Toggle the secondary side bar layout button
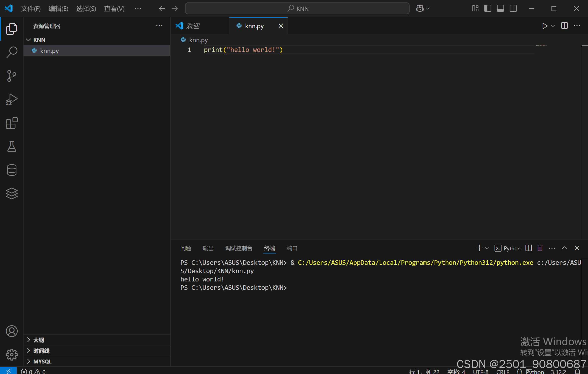Image resolution: width=588 pixels, height=374 pixels. 513,9
